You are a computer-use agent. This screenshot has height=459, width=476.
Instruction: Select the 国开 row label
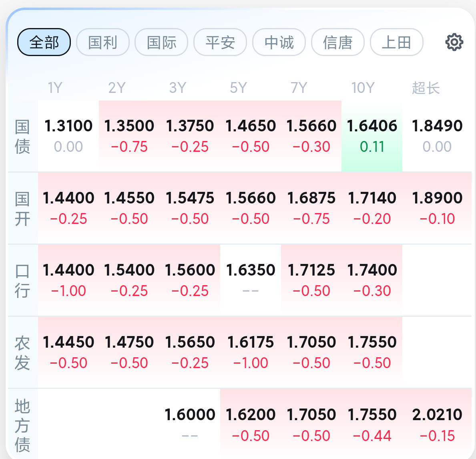[x=22, y=208]
